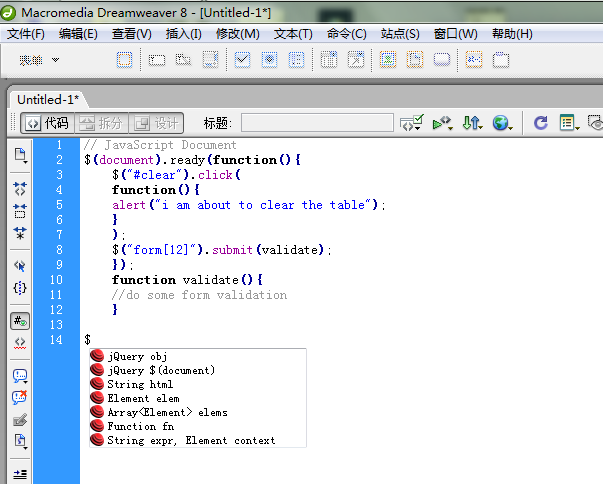Insert a Form element from insert bar
The image size is (605, 486).
point(124,60)
